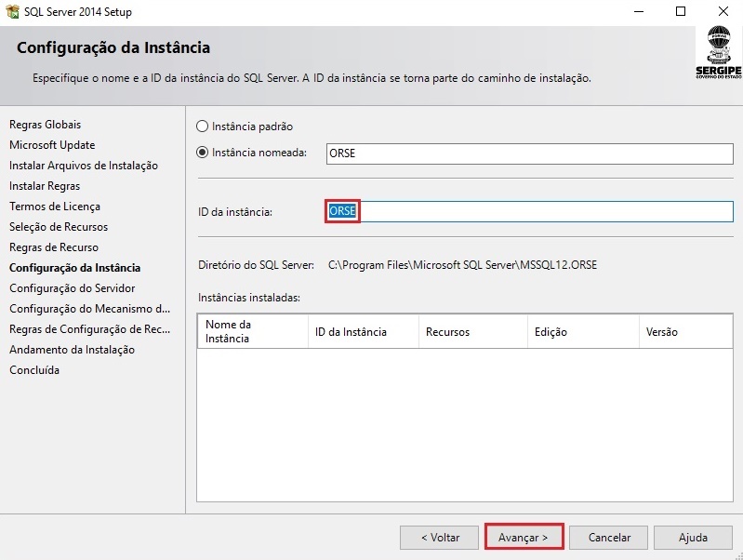Select the Instância padrão radio button
This screenshot has width=743, height=560.
203,127
